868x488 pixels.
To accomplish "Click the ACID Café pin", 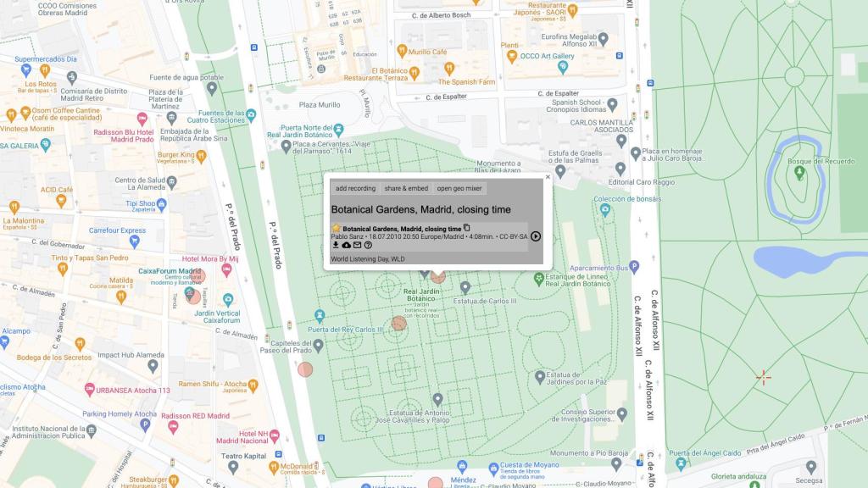I will click(x=61, y=200).
